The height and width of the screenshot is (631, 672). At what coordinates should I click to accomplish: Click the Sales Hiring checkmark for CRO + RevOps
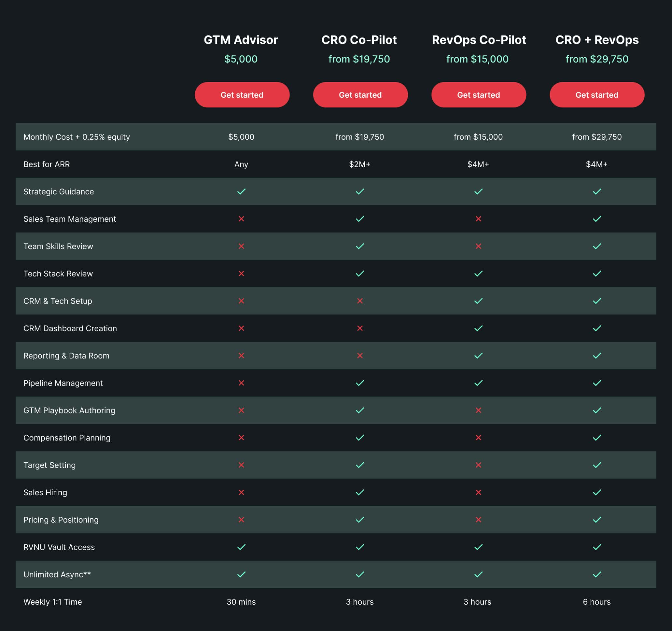(597, 493)
